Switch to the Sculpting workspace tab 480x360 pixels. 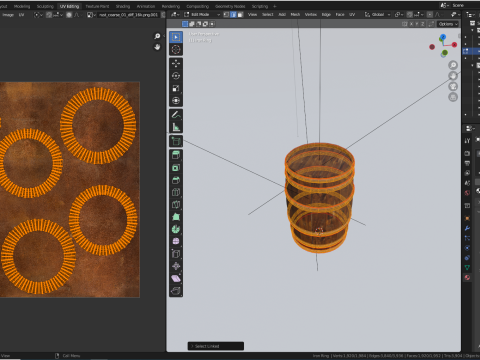coord(45,6)
